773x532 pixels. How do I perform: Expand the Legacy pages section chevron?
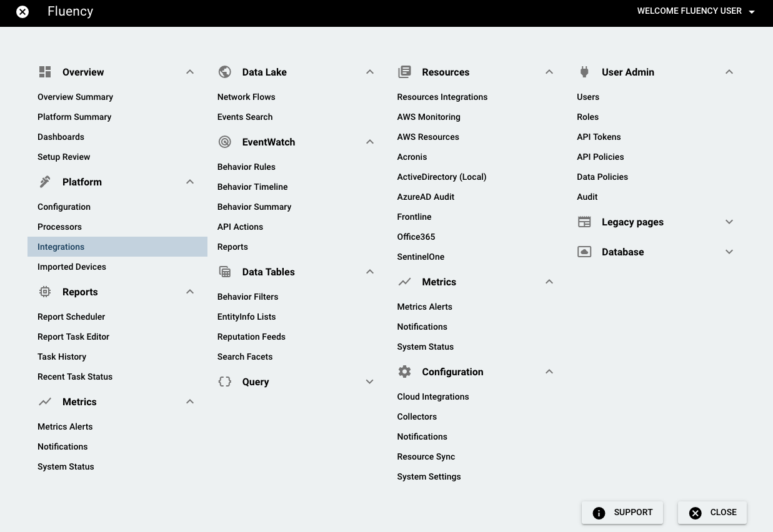(x=729, y=222)
